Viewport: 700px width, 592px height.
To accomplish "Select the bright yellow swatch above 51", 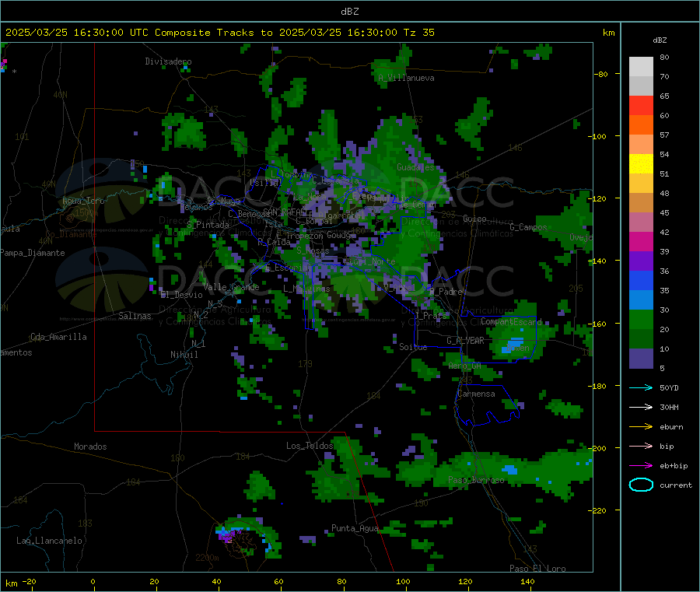I will click(641, 164).
